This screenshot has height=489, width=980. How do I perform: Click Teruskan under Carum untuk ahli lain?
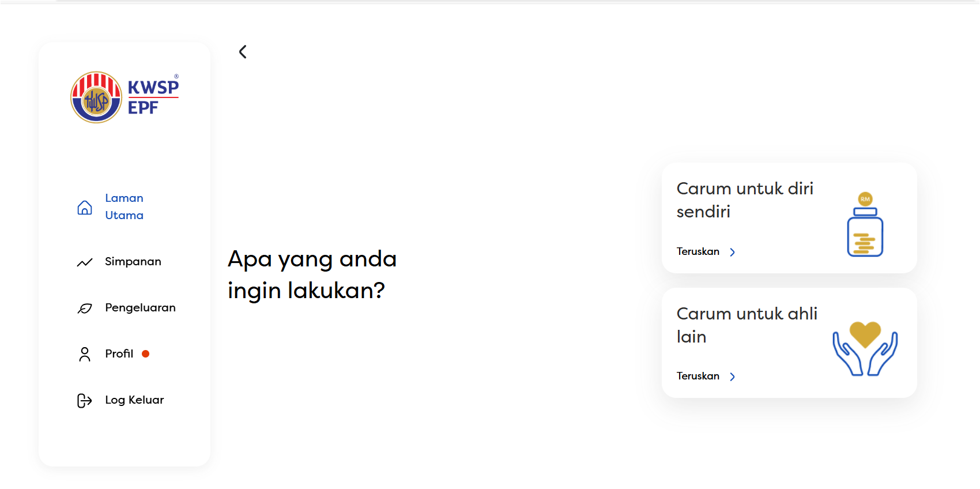(x=698, y=376)
